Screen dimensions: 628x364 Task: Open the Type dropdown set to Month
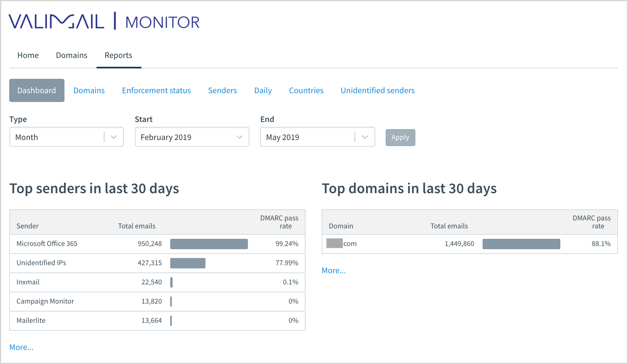pos(66,137)
